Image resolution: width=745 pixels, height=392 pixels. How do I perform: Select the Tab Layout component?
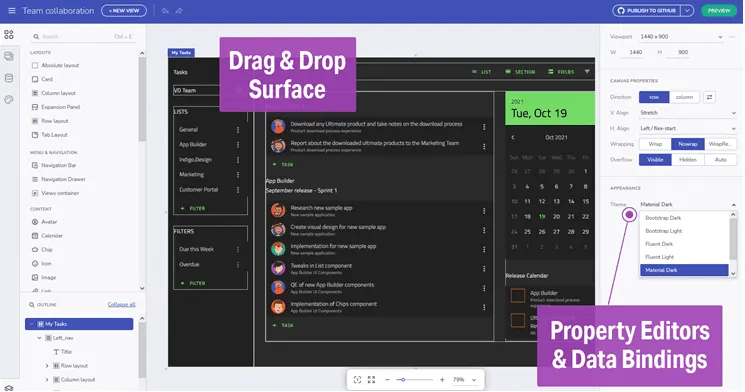pyautogui.click(x=49, y=134)
